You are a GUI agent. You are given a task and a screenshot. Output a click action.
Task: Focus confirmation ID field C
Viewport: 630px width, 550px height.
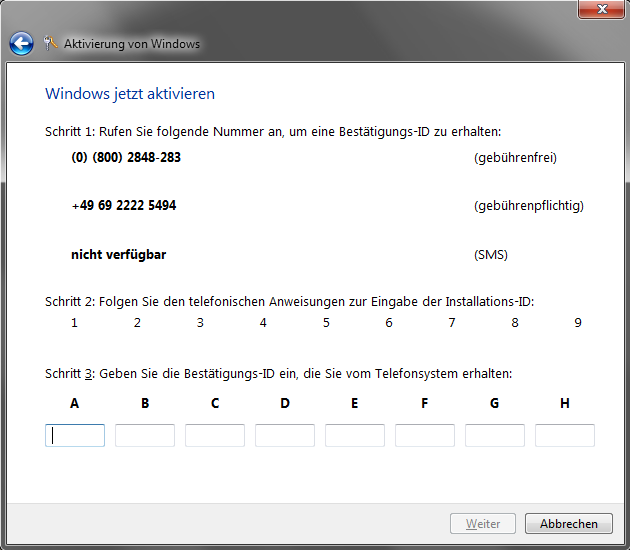click(215, 435)
